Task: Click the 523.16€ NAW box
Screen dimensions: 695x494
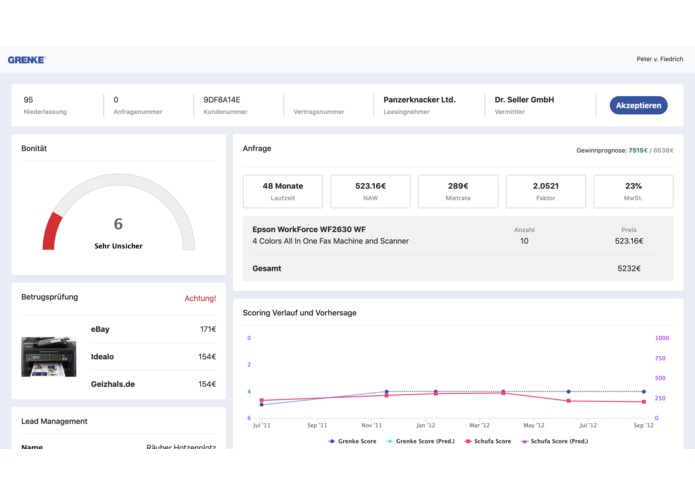Action: coord(371,191)
